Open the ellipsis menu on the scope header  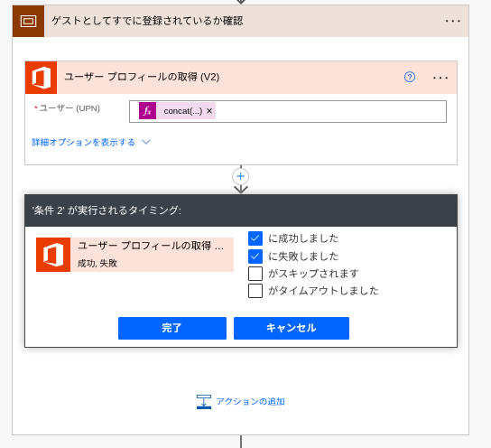[x=453, y=21]
